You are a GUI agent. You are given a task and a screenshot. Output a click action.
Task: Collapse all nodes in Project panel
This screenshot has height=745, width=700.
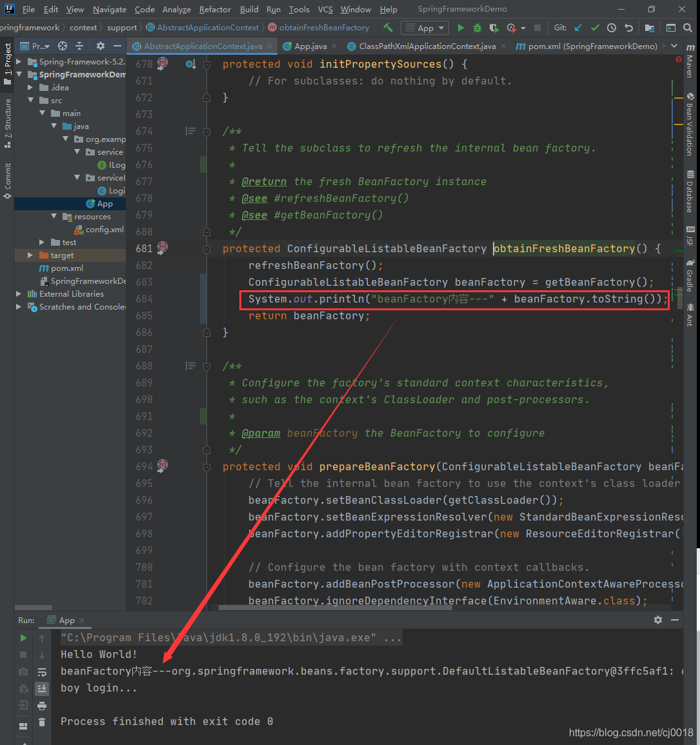[79, 46]
